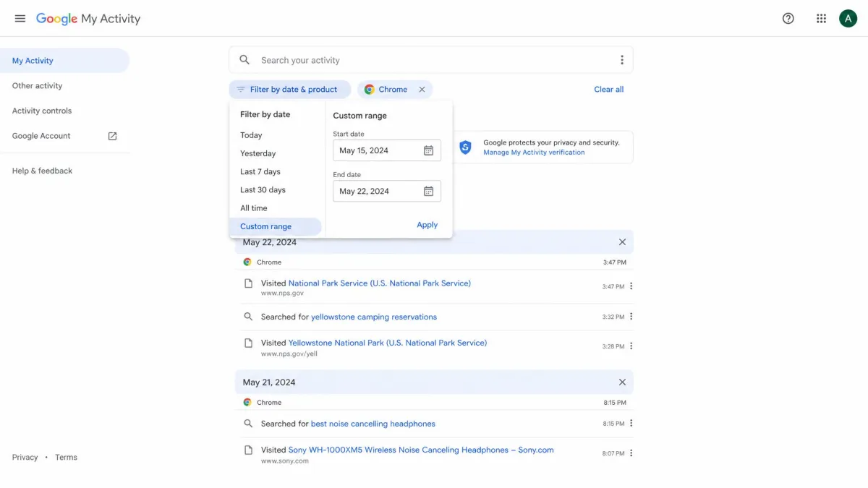Click the Google Account external link icon
The width and height of the screenshot is (868, 488).
pyautogui.click(x=112, y=136)
